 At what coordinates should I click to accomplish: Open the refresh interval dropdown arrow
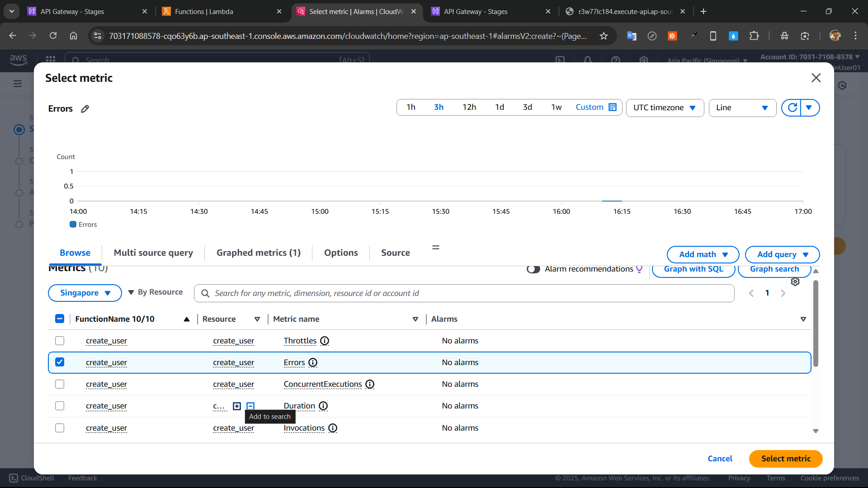(809, 108)
